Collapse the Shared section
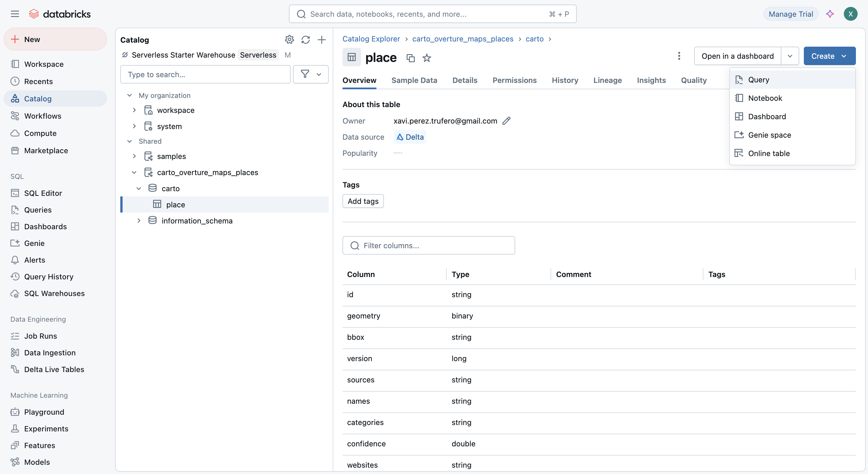This screenshot has width=868, height=474. tap(130, 141)
